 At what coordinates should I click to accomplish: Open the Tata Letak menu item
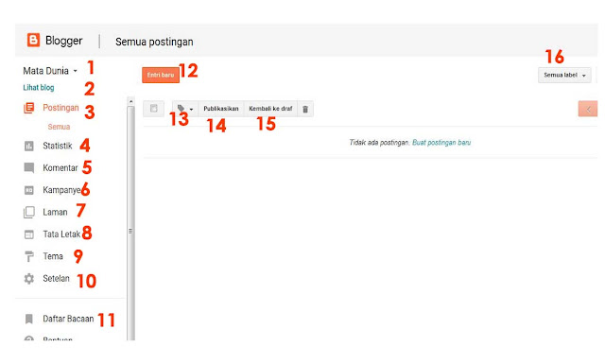click(x=61, y=234)
